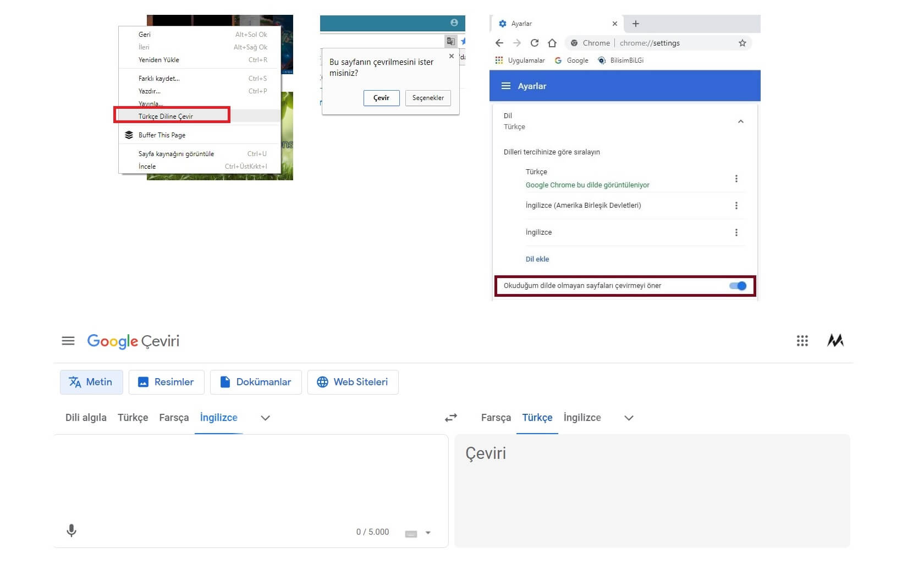Select the Dokümanlar translation mode
Image resolution: width=924 pixels, height=571 pixels.
[x=256, y=382]
